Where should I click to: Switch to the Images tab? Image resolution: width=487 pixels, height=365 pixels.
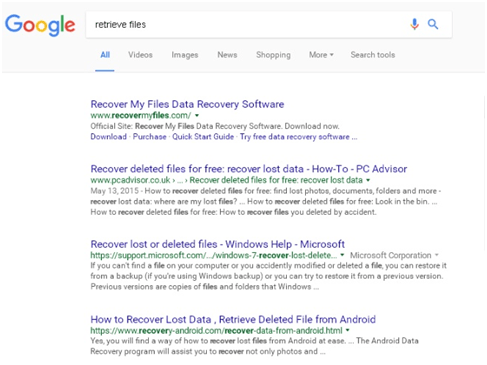pos(185,55)
